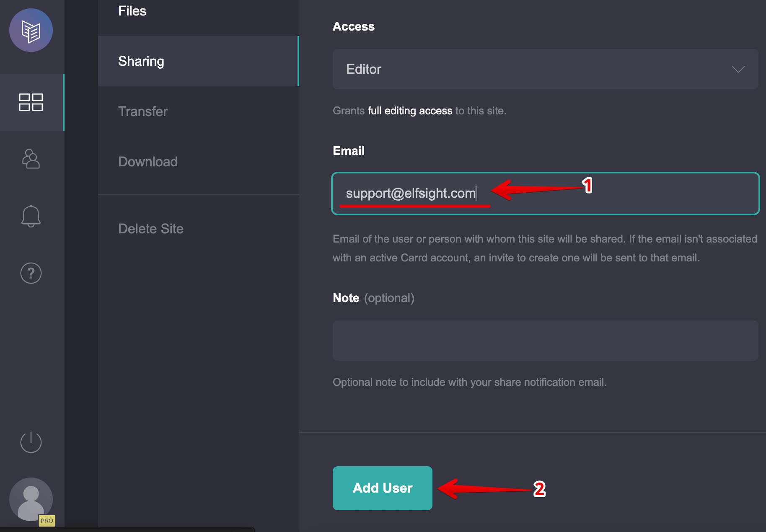Screen dimensions: 766x532
Task: Click 'Optional note to include' helper text
Action: 470,382
